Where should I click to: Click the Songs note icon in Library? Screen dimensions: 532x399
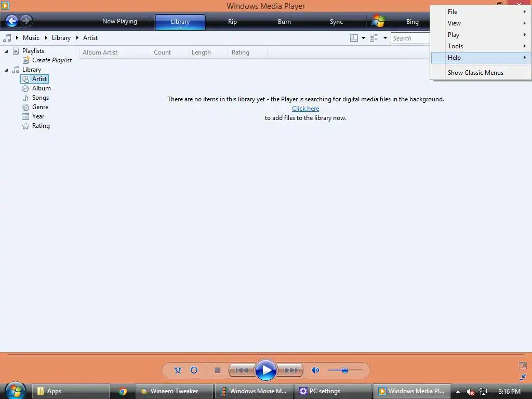pyautogui.click(x=25, y=98)
